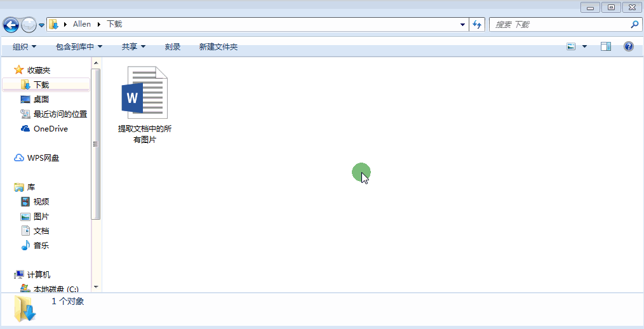The width and height of the screenshot is (644, 329).
Task: Click the WPS网盘 cloud icon
Action: tap(19, 158)
